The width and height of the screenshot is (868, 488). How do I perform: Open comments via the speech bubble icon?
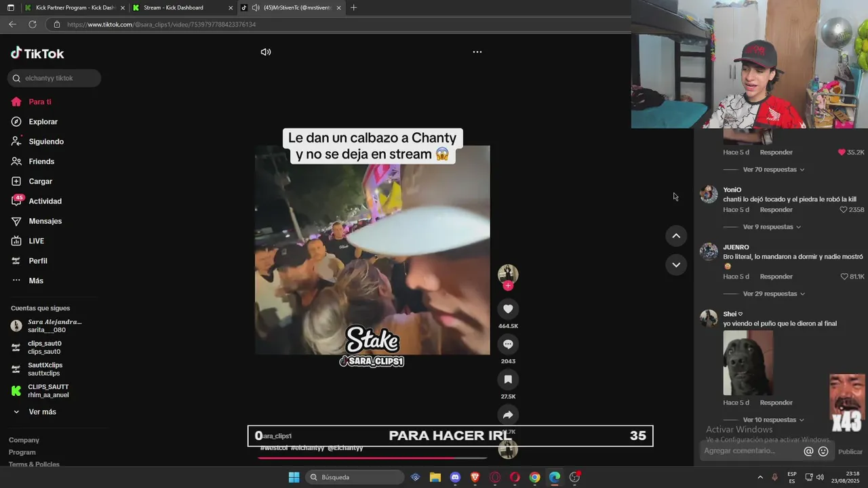point(508,344)
